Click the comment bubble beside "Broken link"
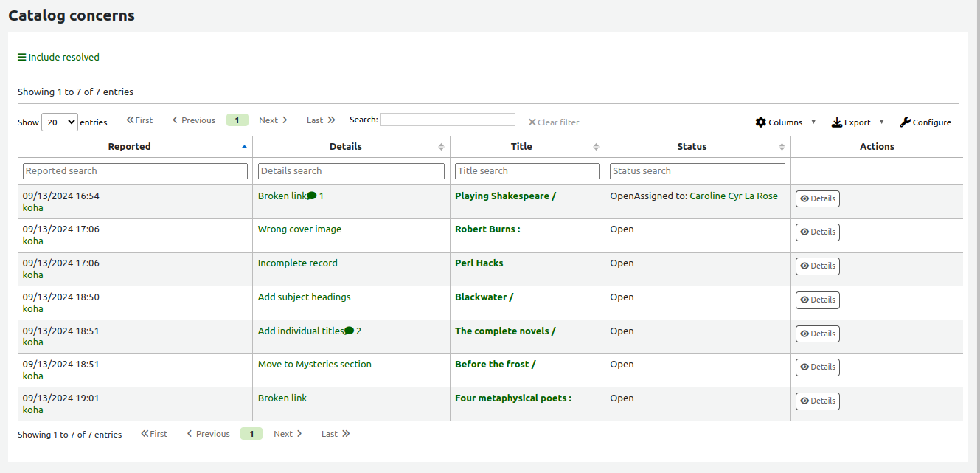Screen dimensions: 980x473 click(312, 195)
